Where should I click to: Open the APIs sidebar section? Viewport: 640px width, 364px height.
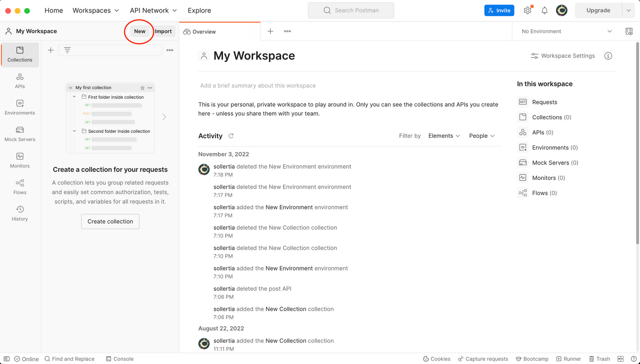pyautogui.click(x=20, y=81)
